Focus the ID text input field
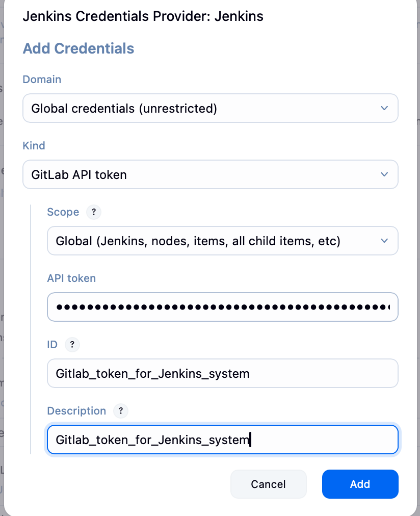The width and height of the screenshot is (420, 516). 222,373
